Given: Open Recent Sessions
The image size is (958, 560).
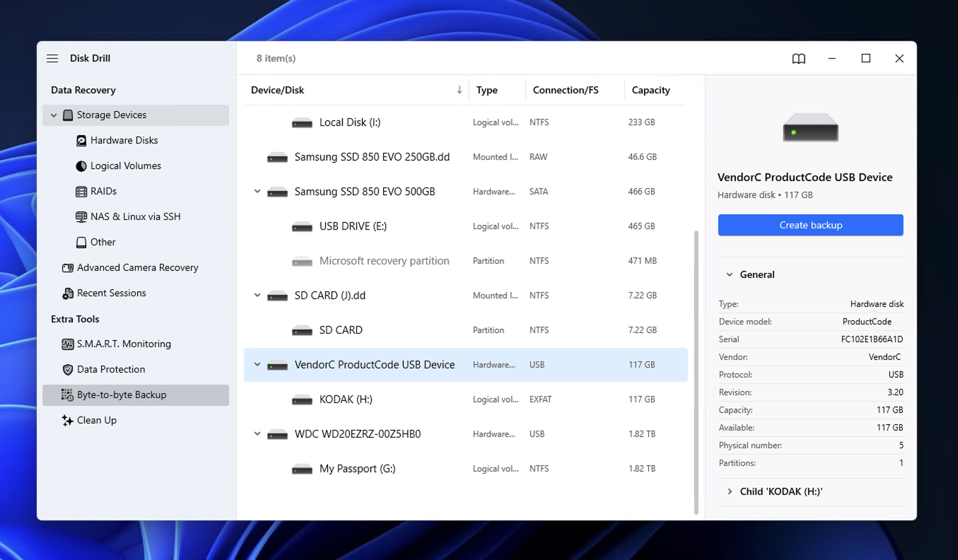Looking at the screenshot, I should pos(112,293).
